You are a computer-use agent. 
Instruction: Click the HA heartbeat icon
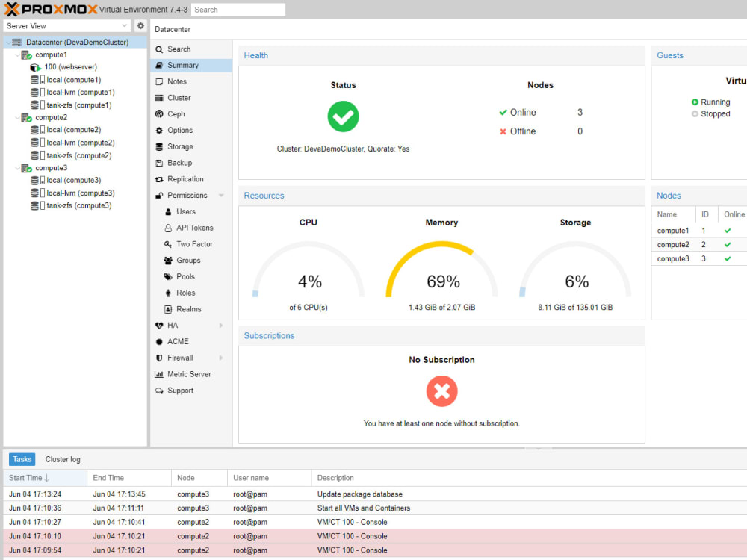[x=159, y=326]
